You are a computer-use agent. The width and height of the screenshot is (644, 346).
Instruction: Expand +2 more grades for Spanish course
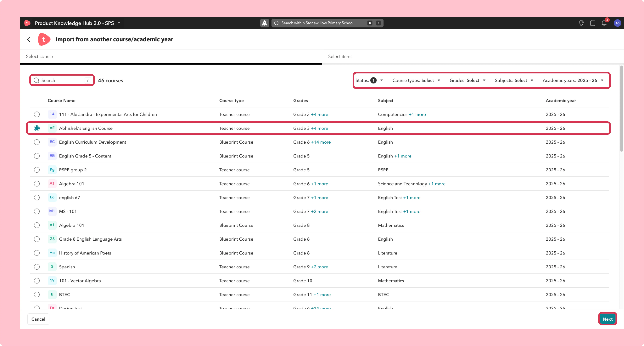(319, 267)
